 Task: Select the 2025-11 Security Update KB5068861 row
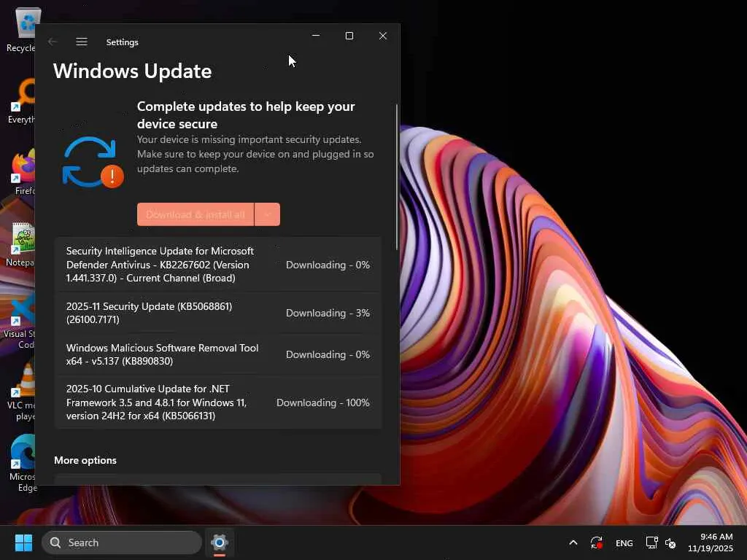click(x=218, y=313)
